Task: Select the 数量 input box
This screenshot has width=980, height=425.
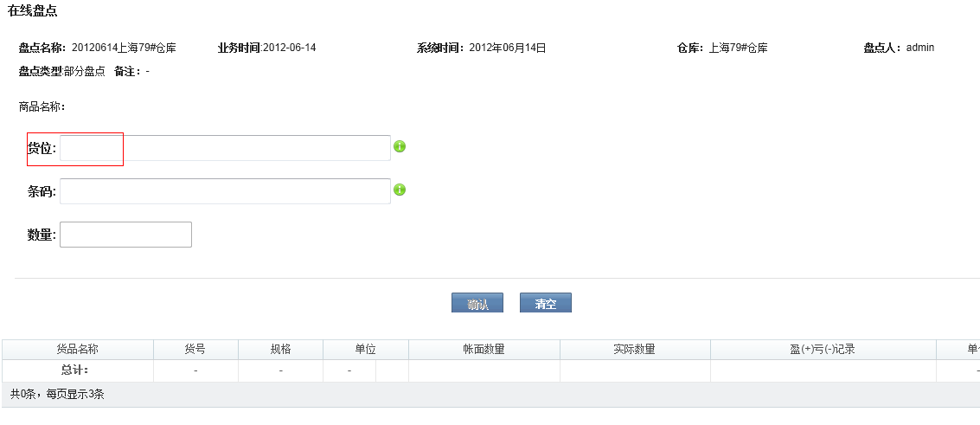Action: point(125,235)
